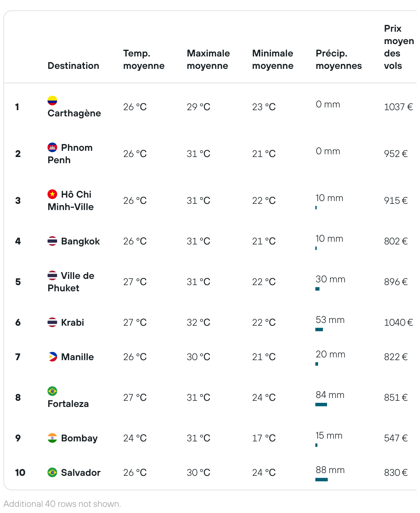Screen dimensions: 420x513
Task: Click the Destination column header
Action: (73, 66)
